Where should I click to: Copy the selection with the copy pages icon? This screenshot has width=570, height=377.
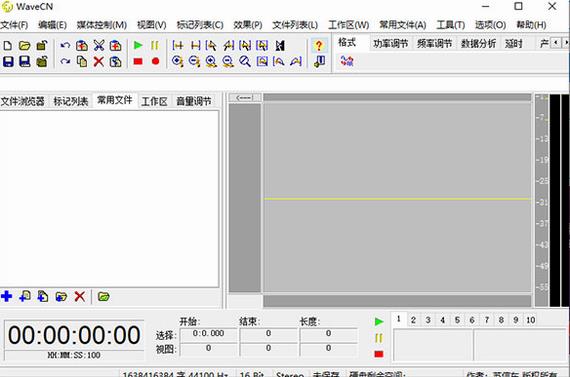point(82,61)
